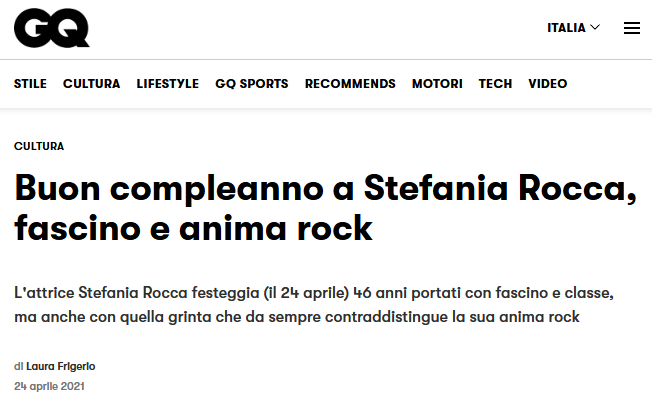Expand the chevron beside ITALIA
The height and width of the screenshot is (400, 652).
pyautogui.click(x=596, y=27)
